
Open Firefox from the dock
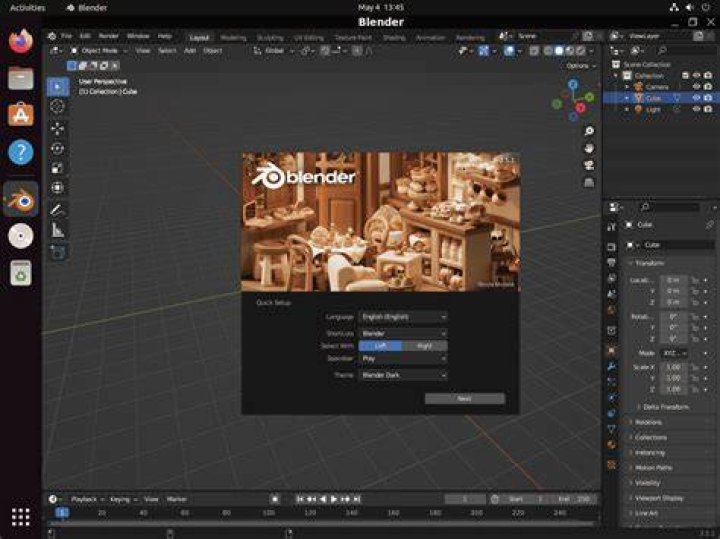[21, 41]
